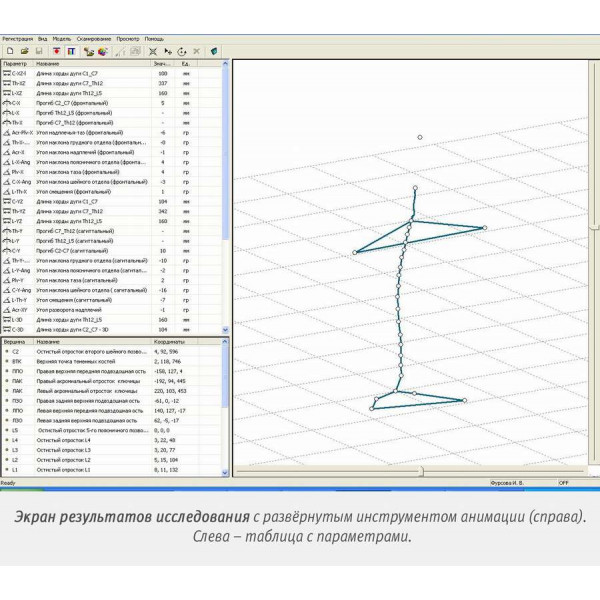The height and width of the screenshot is (600, 600).
Task: Open the Просмотр menu
Action: (128, 39)
